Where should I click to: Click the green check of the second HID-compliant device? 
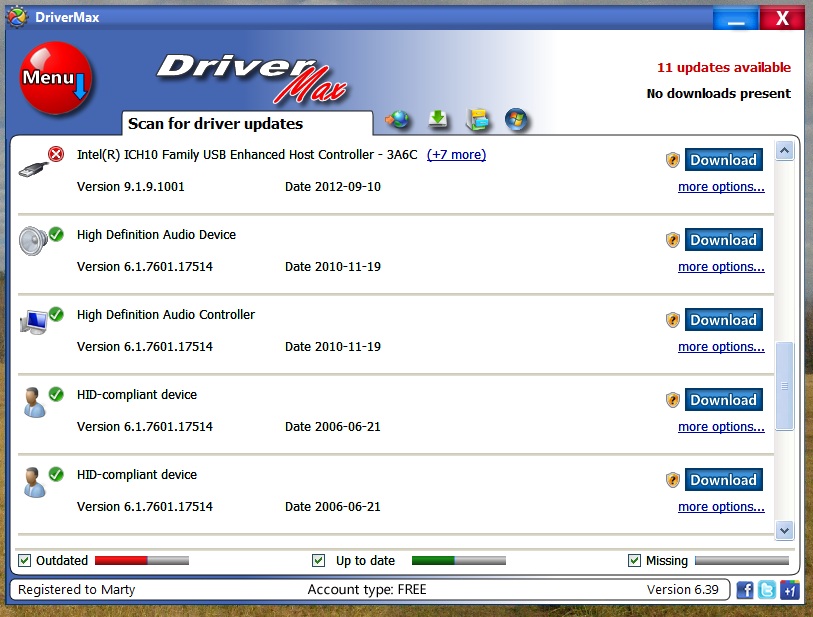[56, 474]
